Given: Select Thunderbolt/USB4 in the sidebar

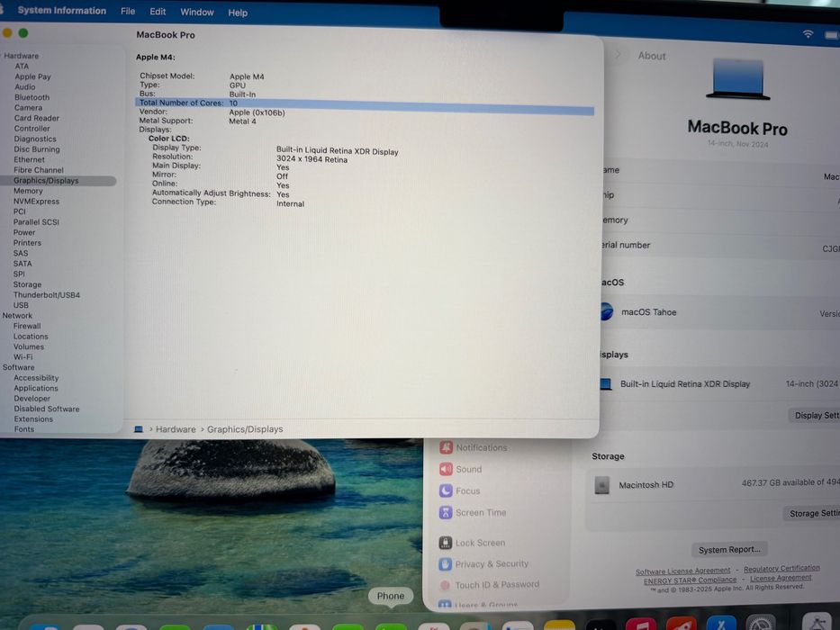Looking at the screenshot, I should (47, 294).
